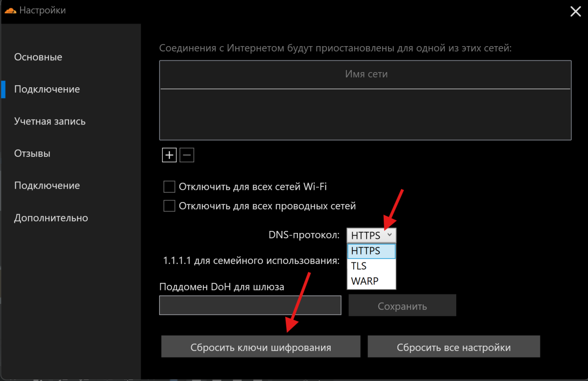This screenshot has width=588, height=381.
Task: Enable Отключить для всех проводных сетей
Action: [x=169, y=206]
